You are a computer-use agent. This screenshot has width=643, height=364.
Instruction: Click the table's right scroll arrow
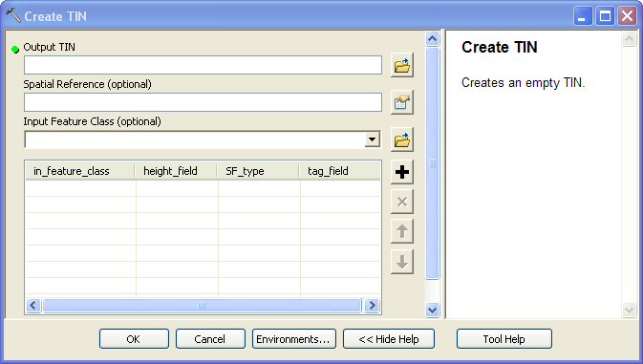point(372,306)
